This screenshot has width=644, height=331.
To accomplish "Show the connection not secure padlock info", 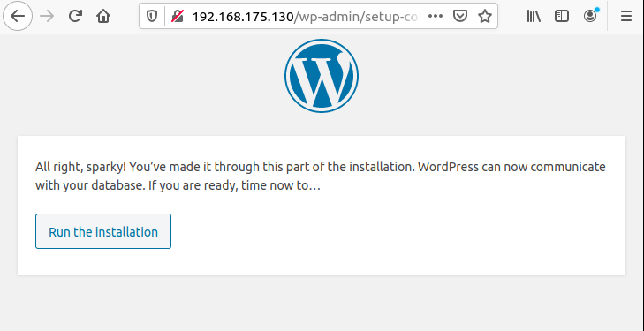I will click(x=177, y=17).
